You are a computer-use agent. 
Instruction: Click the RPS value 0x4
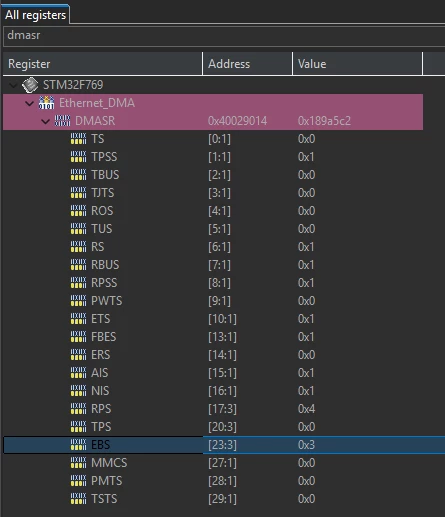(x=306, y=409)
